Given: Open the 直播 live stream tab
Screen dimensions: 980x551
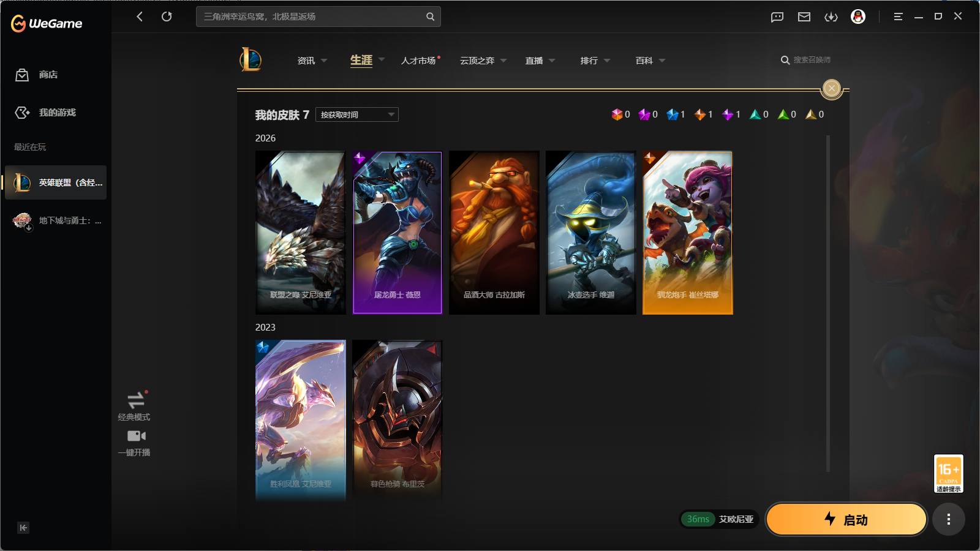Looking at the screenshot, I should click(x=534, y=61).
